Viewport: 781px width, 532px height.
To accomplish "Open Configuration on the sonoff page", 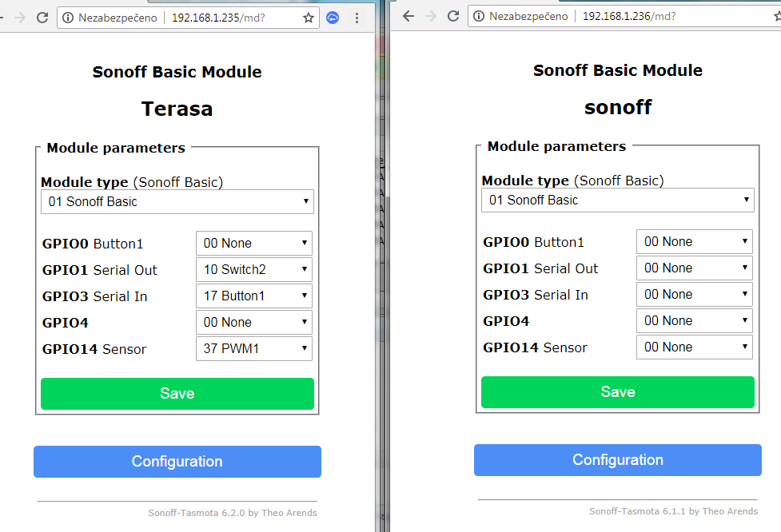I will [617, 460].
